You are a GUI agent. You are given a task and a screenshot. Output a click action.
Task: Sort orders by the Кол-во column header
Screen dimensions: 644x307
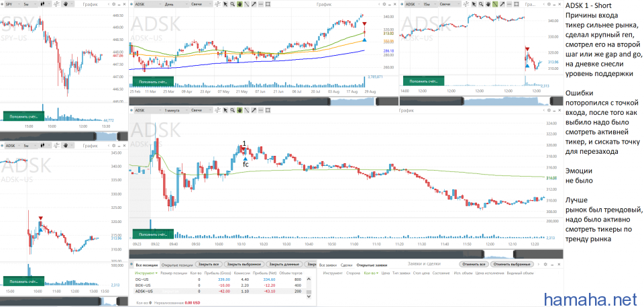[x=371, y=273]
